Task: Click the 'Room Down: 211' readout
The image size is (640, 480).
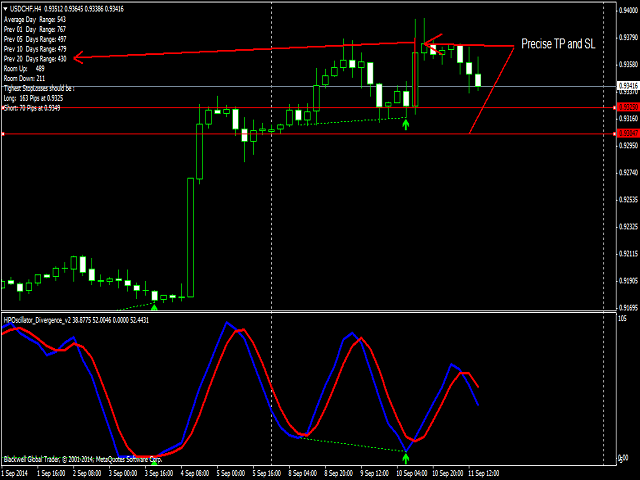Action: (x=24, y=78)
